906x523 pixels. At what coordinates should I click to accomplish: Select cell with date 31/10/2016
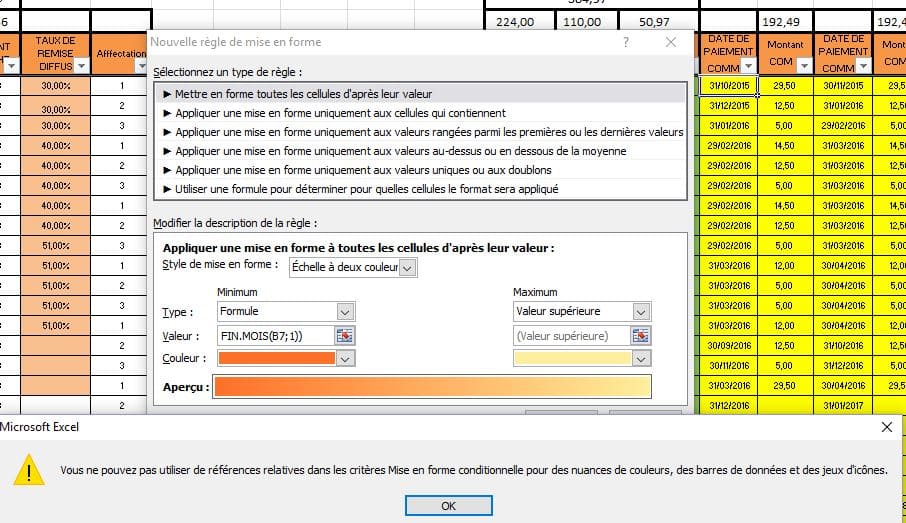[843, 346]
